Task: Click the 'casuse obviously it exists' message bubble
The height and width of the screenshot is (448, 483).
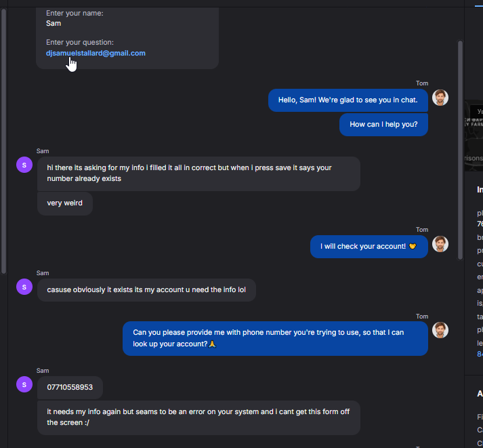Action: coord(146,290)
